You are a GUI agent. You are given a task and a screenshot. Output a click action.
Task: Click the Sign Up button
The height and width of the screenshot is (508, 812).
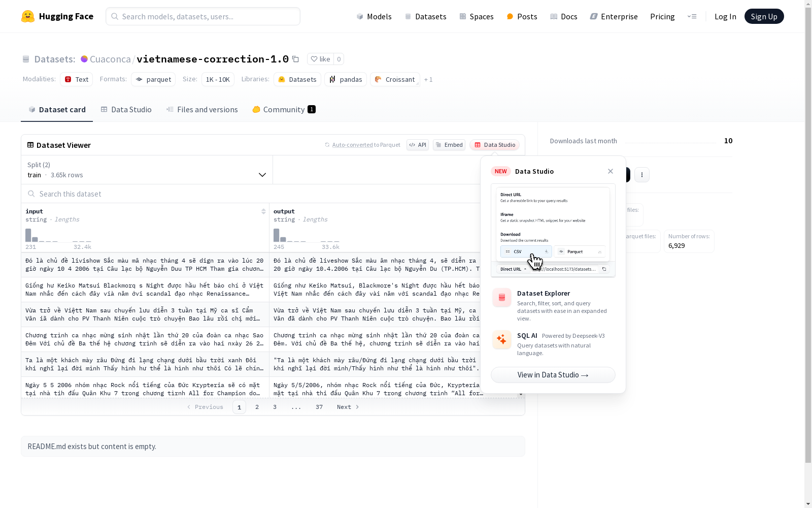764,16
